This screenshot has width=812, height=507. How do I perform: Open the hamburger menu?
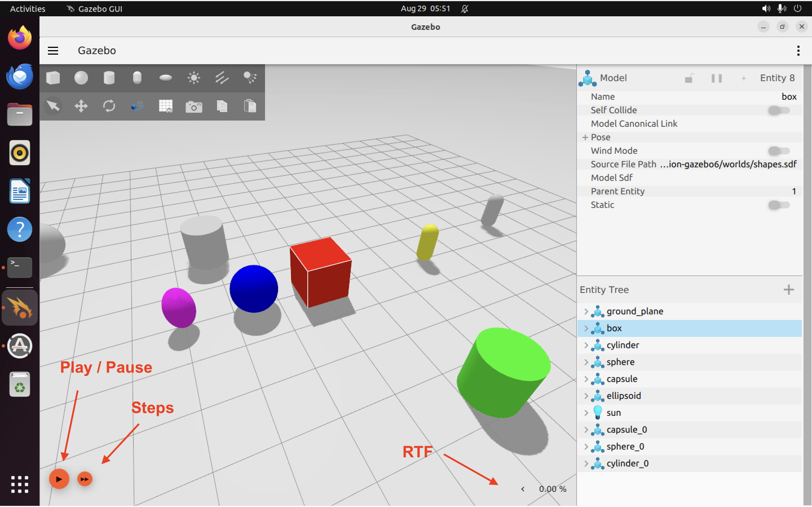click(53, 51)
